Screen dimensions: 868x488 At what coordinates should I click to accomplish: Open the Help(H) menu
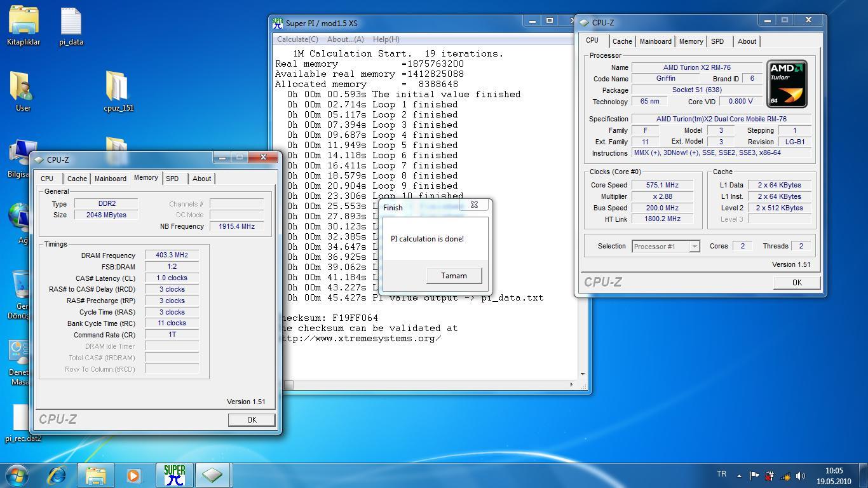click(386, 39)
